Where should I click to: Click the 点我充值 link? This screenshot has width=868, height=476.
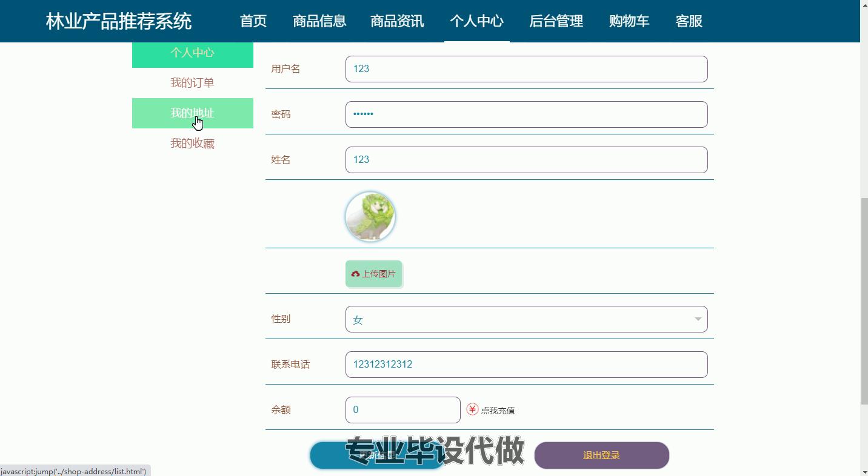498,411
